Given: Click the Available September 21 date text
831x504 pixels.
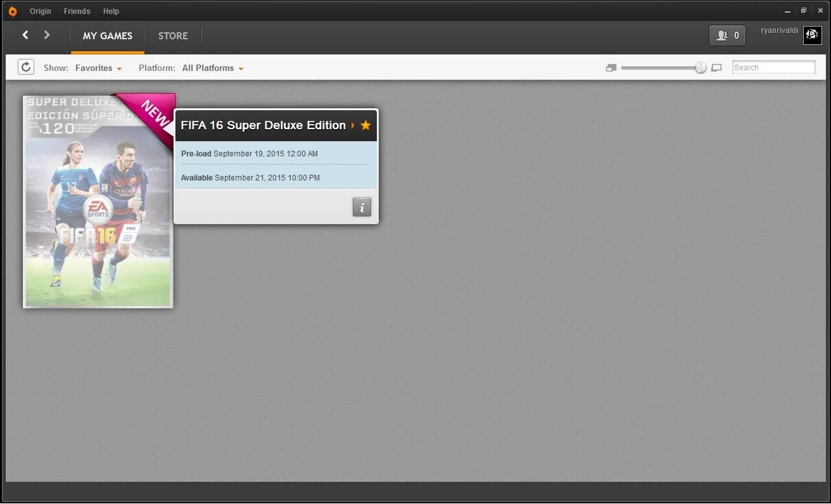Looking at the screenshot, I should (x=250, y=178).
